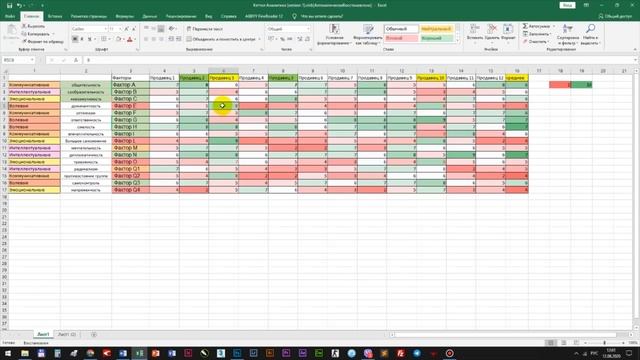Click the Cut (Вырезать) button
This screenshot has width=640, height=360.
[33, 26]
